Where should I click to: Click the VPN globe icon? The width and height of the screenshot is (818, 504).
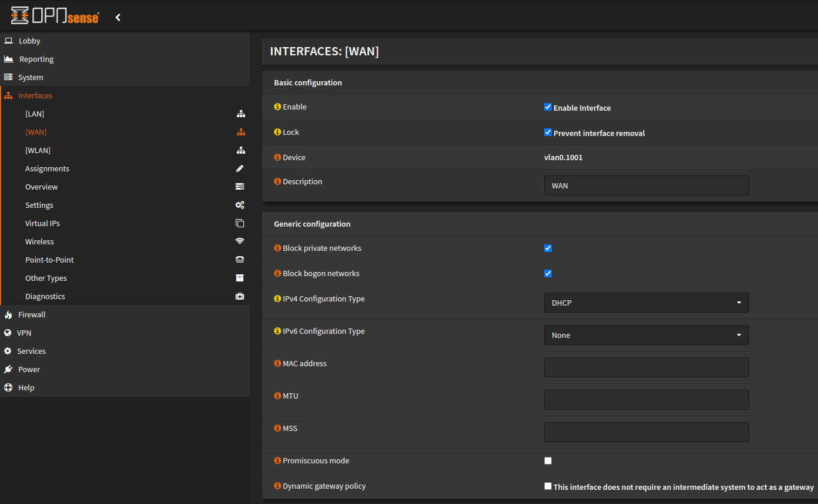pyautogui.click(x=8, y=333)
